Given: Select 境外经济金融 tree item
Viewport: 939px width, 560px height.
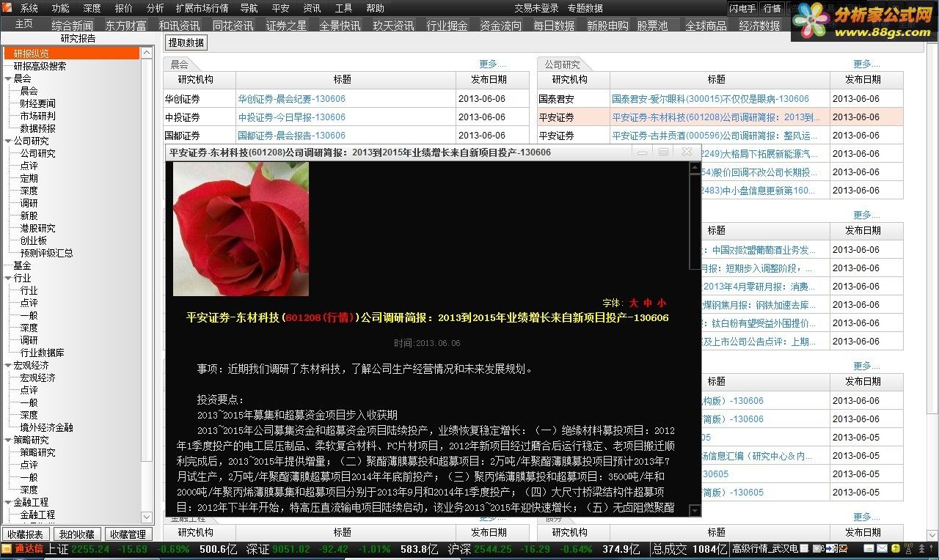Looking at the screenshot, I should click(x=46, y=427).
